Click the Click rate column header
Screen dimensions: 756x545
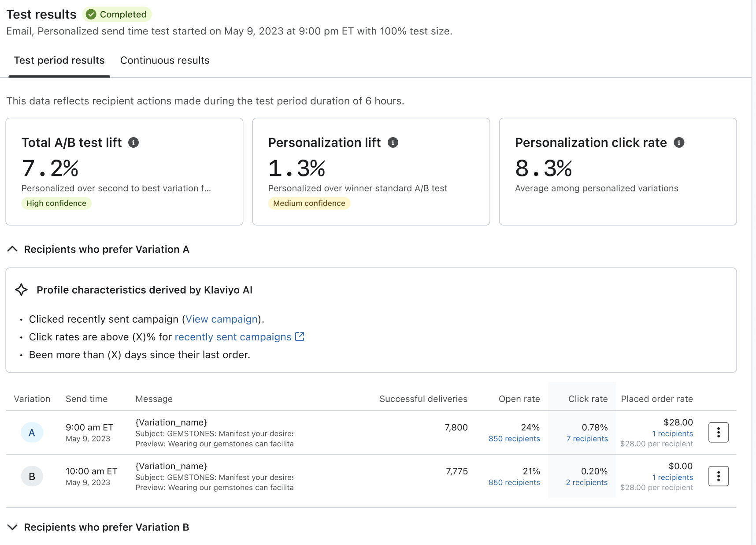coord(588,399)
